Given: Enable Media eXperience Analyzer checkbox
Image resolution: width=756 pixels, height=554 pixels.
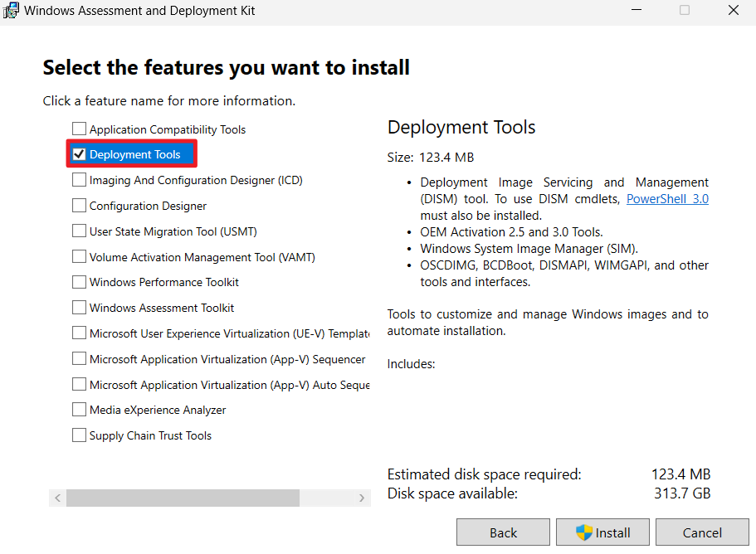Looking at the screenshot, I should [x=79, y=409].
